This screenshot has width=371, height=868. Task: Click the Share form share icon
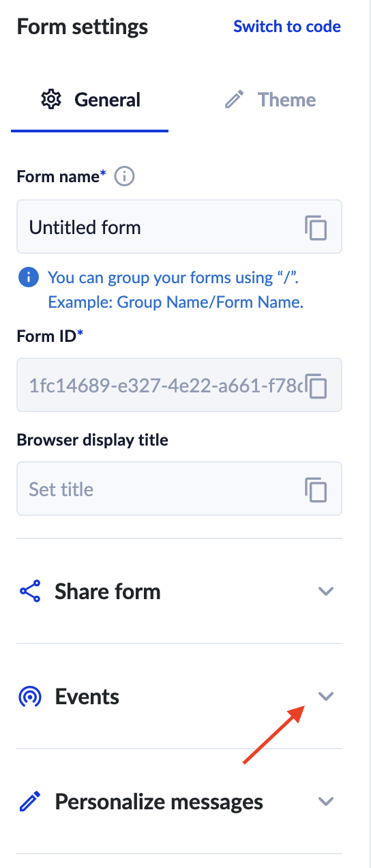click(30, 592)
